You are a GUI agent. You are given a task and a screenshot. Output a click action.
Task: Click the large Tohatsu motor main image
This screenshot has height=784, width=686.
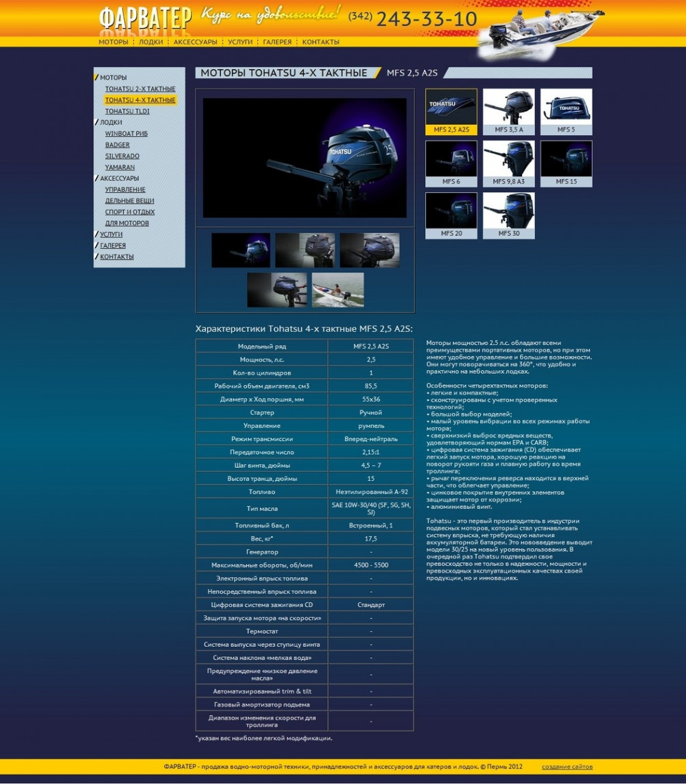click(x=305, y=158)
